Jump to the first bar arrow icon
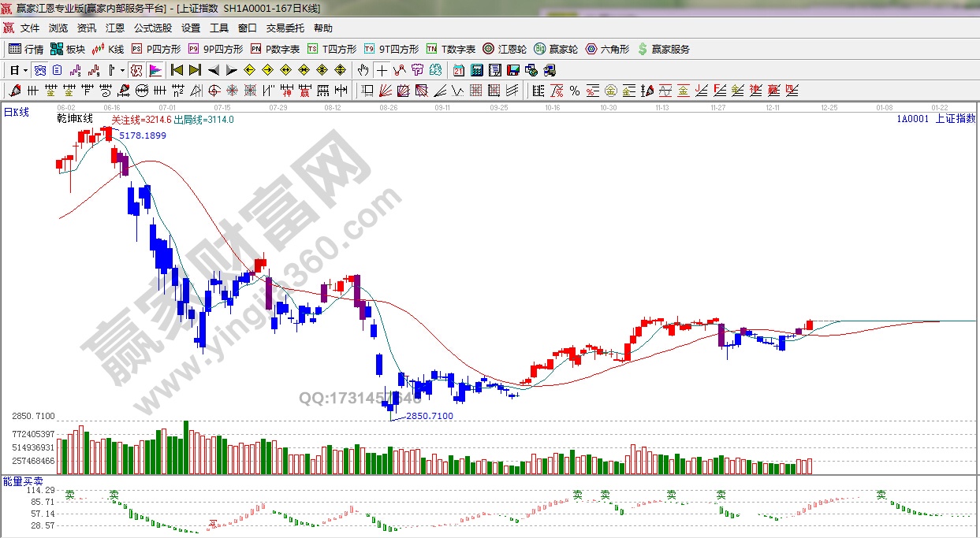Screen dimensions: 980x538 point(177,69)
